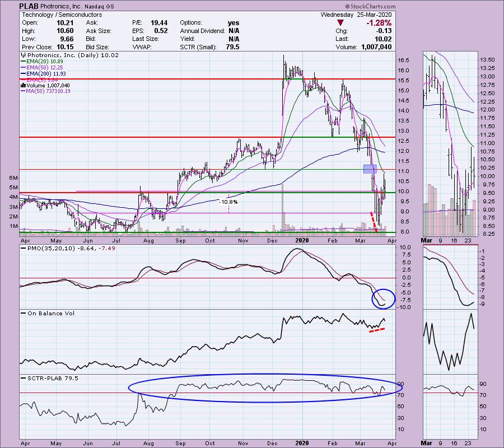The image size is (504, 448).
Task: Click the VWAP label in the header table
Action: pyautogui.click(x=141, y=47)
